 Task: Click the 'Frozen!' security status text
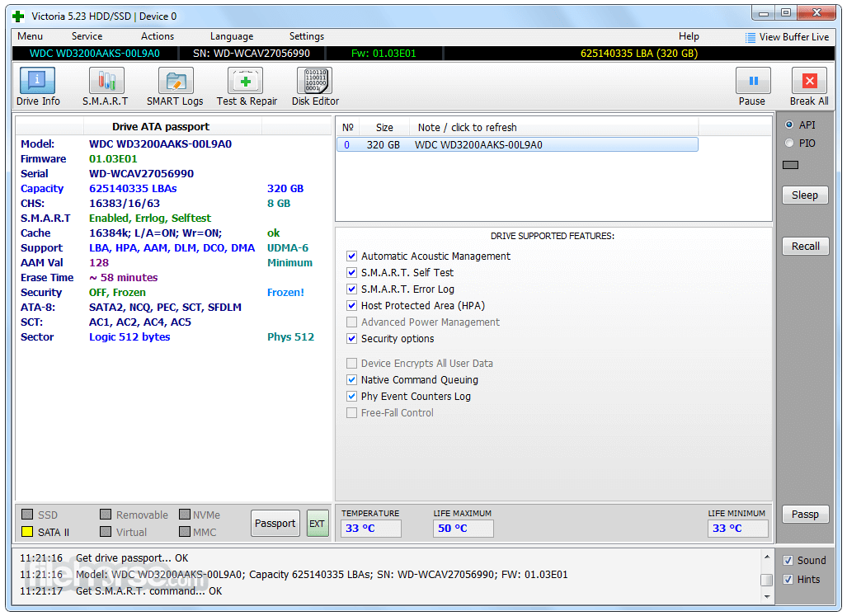[x=285, y=293]
